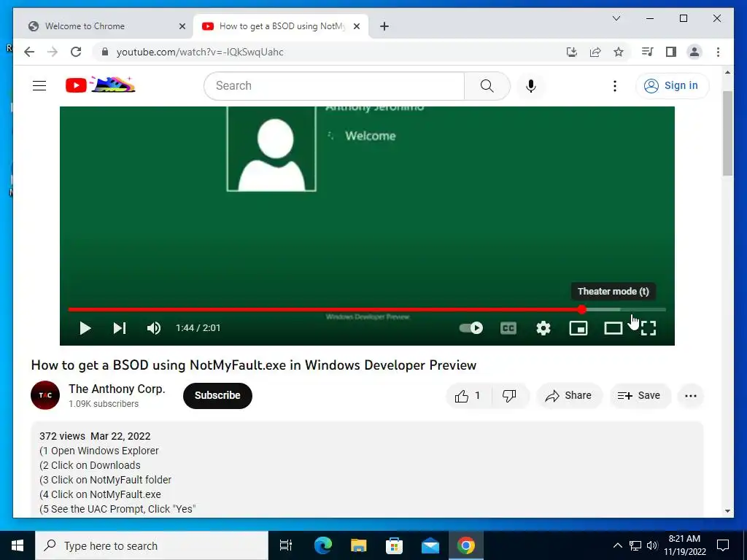Viewport: 747px width, 560px height.
Task: Save the video to playlist
Action: click(639, 396)
